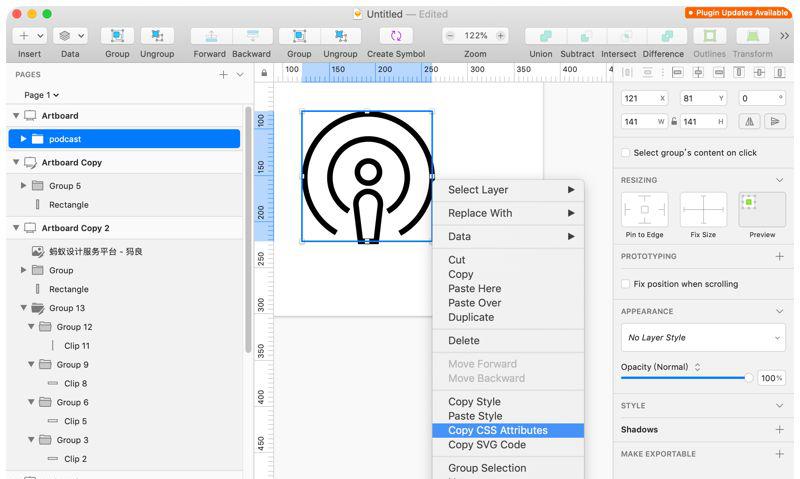The image size is (800, 479).
Task: Expand the podcast group
Action: click(x=23, y=139)
